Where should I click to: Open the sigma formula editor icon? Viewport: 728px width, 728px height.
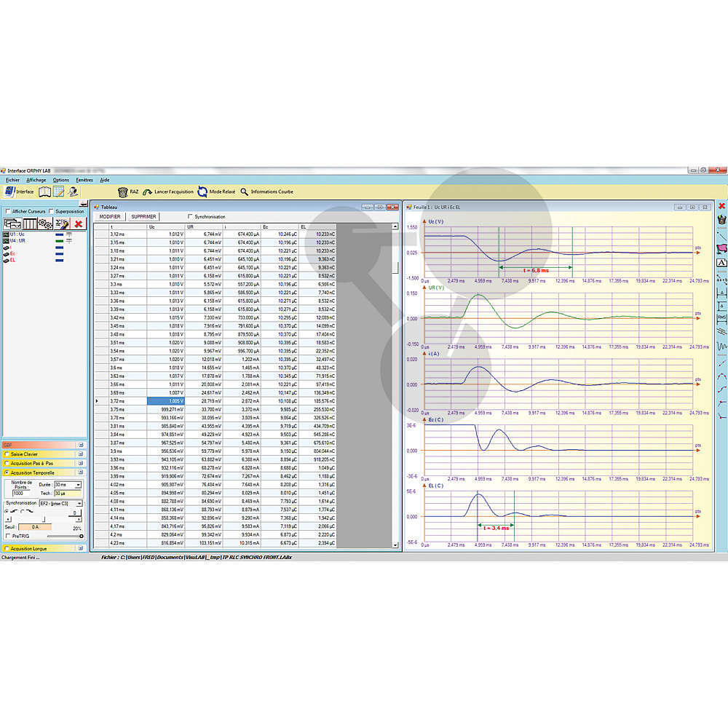[x=62, y=223]
